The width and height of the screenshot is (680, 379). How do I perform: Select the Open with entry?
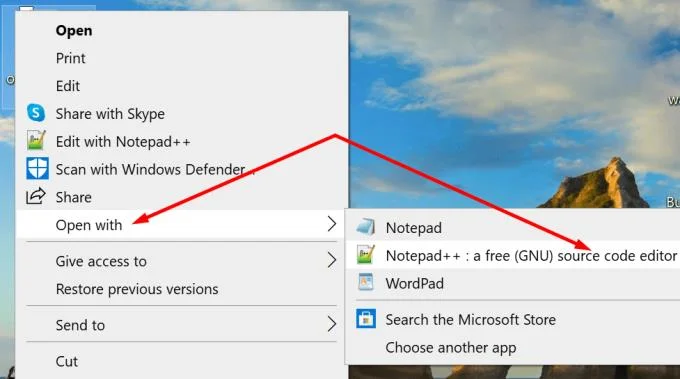pyautogui.click(x=89, y=225)
